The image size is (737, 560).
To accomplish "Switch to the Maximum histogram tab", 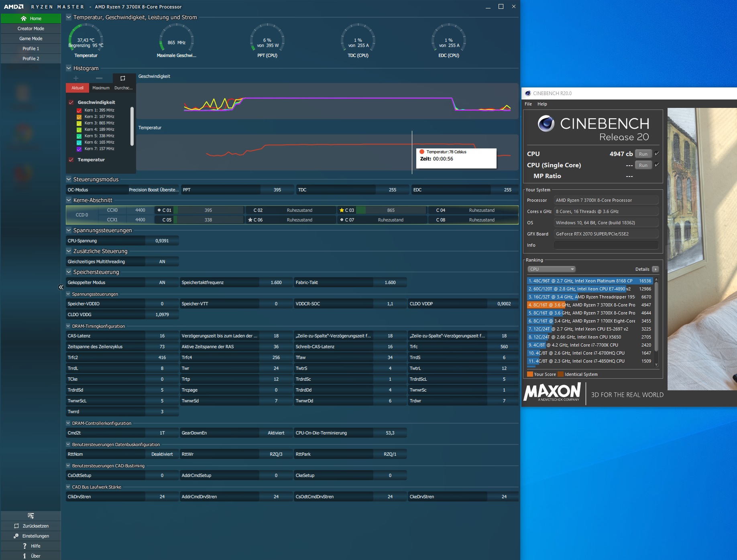I will pos(101,88).
